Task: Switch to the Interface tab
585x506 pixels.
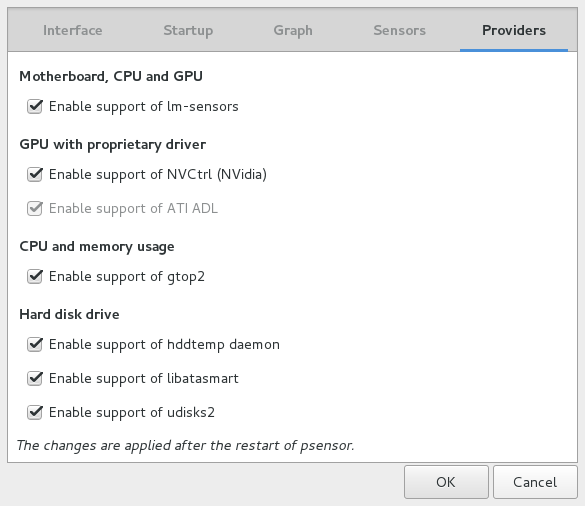Action: coord(72,30)
